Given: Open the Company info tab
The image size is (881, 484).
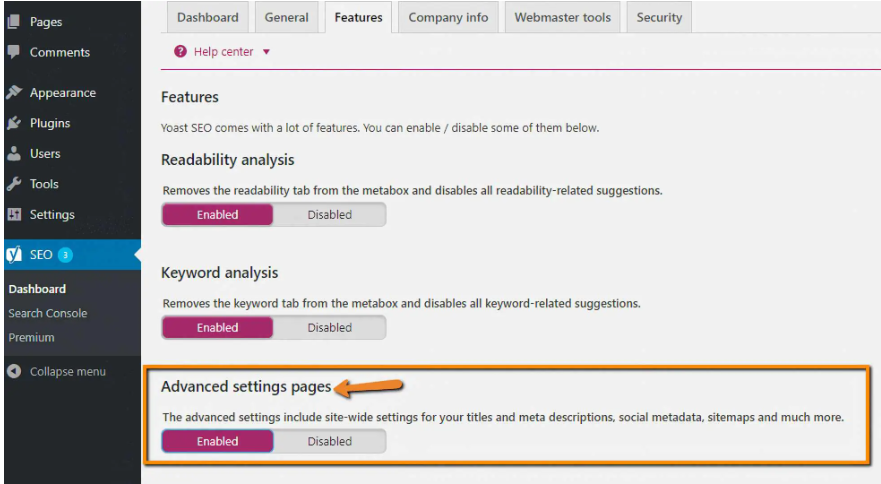Looking at the screenshot, I should pos(448,17).
